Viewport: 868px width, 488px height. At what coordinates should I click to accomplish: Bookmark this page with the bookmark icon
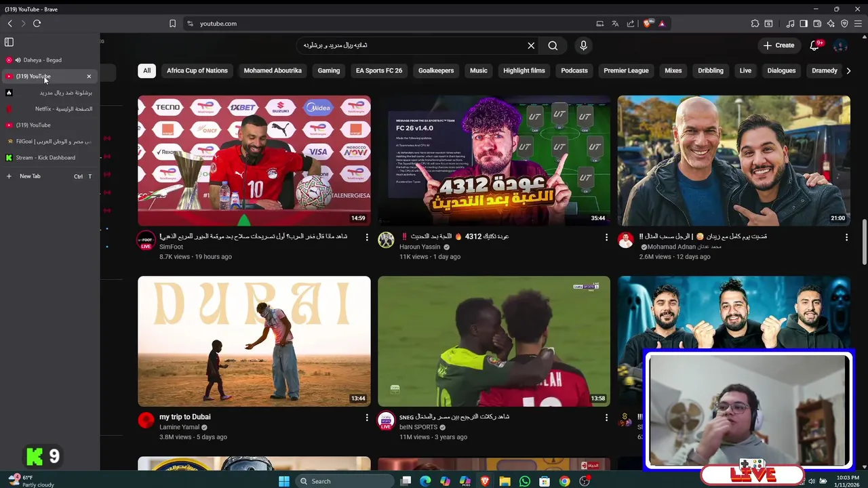pos(172,23)
